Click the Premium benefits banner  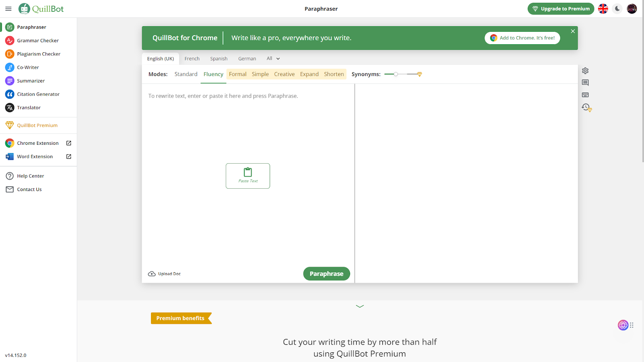[181, 318]
